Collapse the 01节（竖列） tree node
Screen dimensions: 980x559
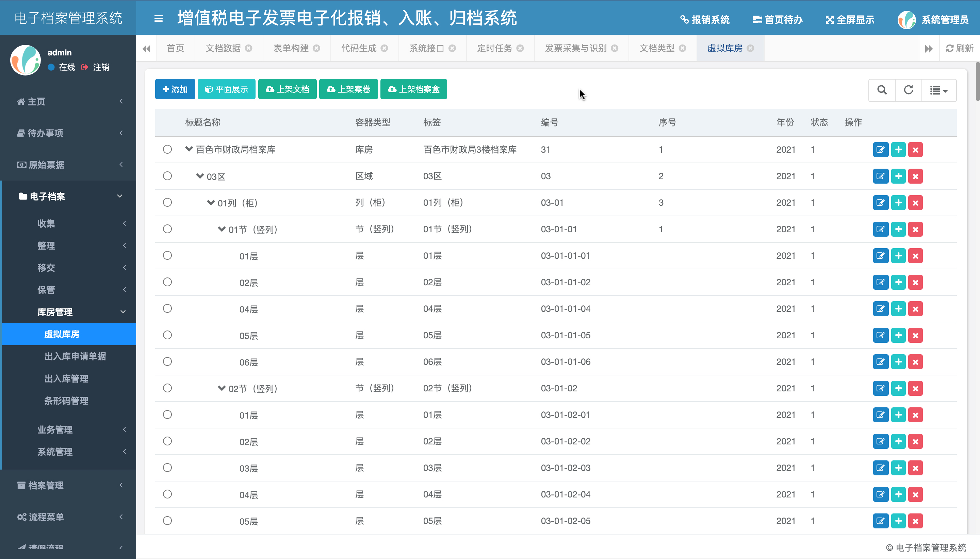[221, 229]
